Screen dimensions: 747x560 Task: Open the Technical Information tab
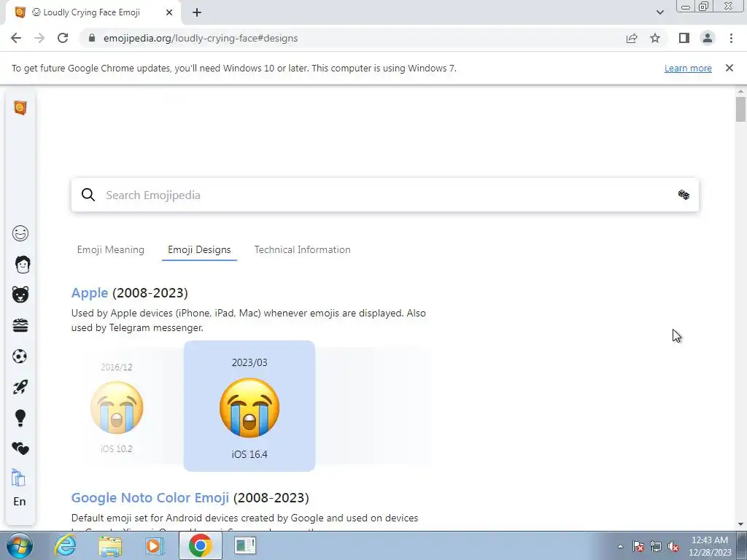pos(302,249)
